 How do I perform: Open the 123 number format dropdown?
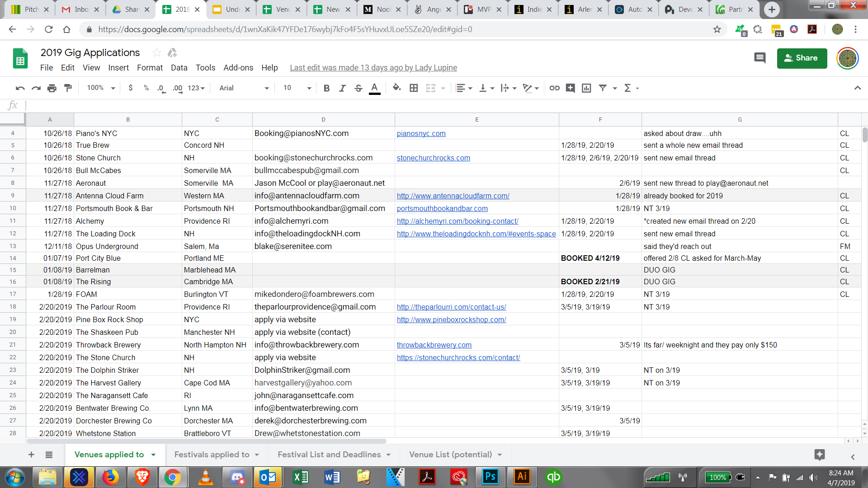[x=197, y=88]
